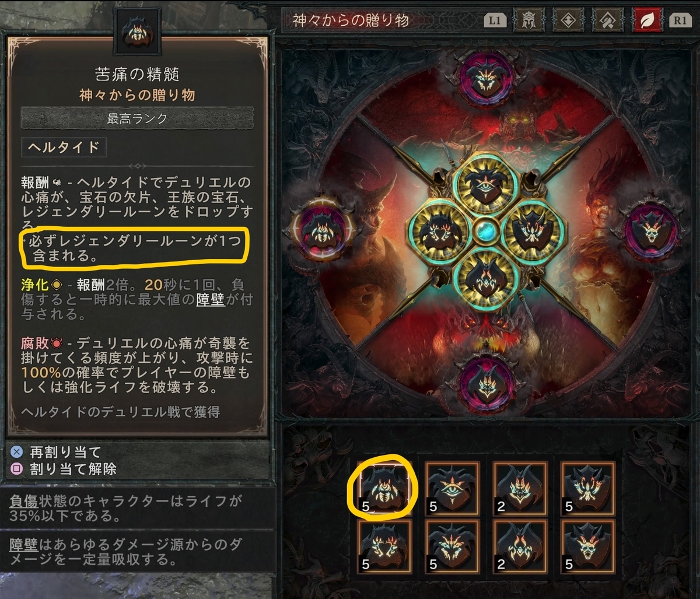
Task: Select the inner left boon slot
Action: point(439,230)
